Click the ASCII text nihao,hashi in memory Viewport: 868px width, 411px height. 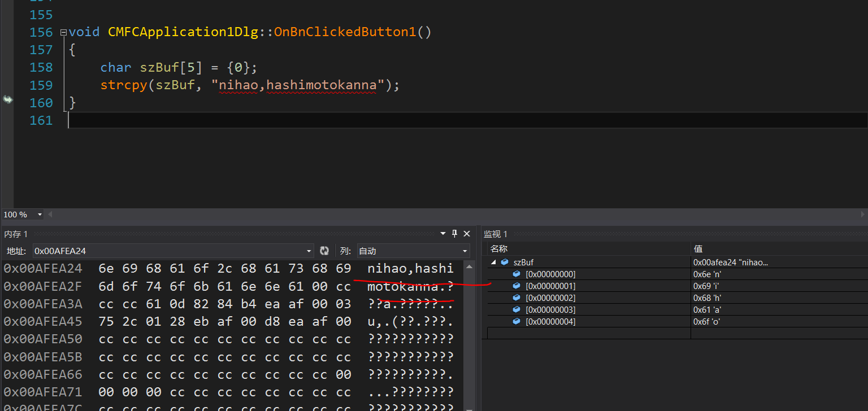pyautogui.click(x=410, y=268)
